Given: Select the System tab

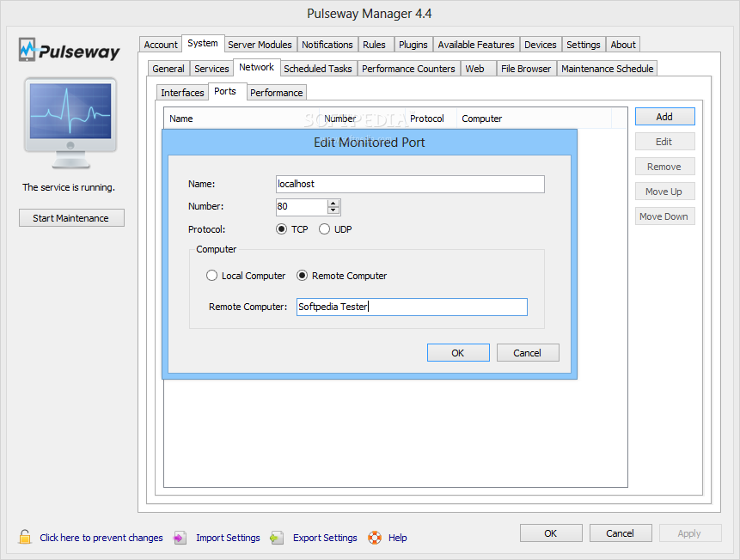Looking at the screenshot, I should [203, 43].
